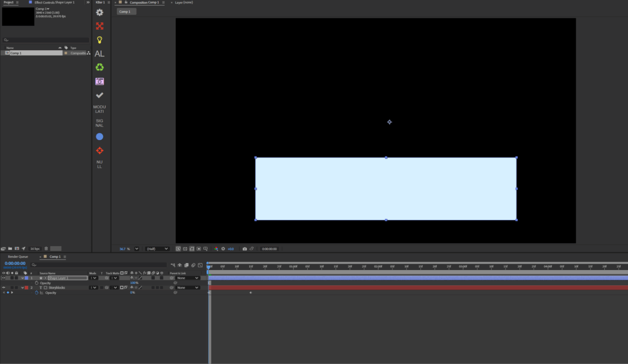The width and height of the screenshot is (628, 364).
Task: Open the Graph Editor in the timeline
Action: [x=200, y=265]
